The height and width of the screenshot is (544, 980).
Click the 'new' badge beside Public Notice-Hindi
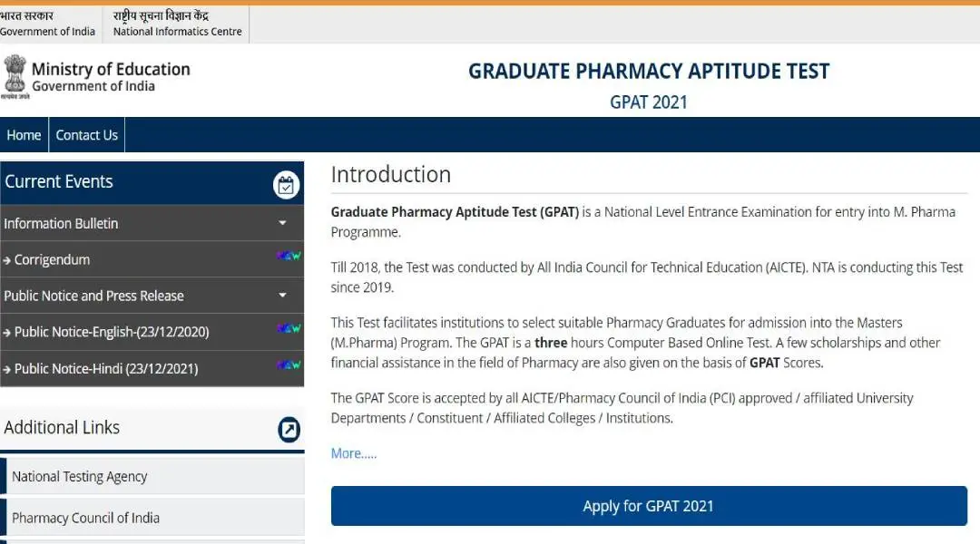[x=290, y=367]
